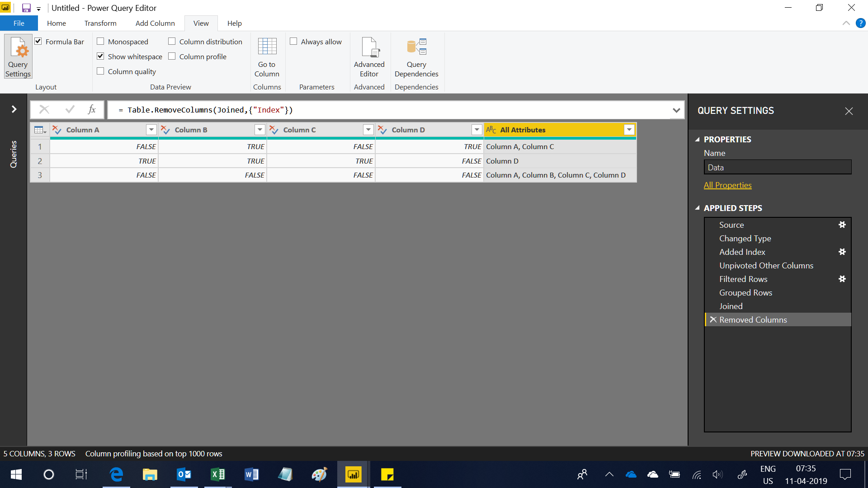Screen dimensions: 868x488
Task: Open Excel from the taskbar
Action: [x=217, y=474]
